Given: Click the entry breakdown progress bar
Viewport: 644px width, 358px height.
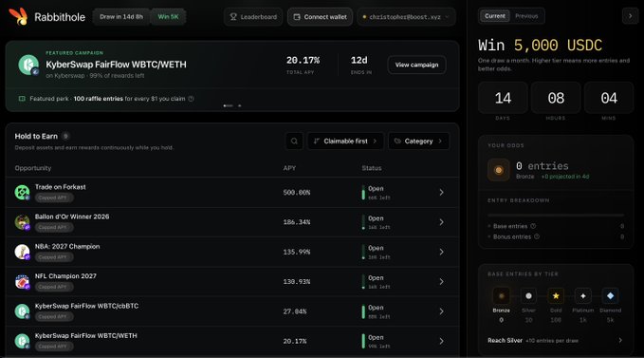Looking at the screenshot, I should pyautogui.click(x=556, y=215).
